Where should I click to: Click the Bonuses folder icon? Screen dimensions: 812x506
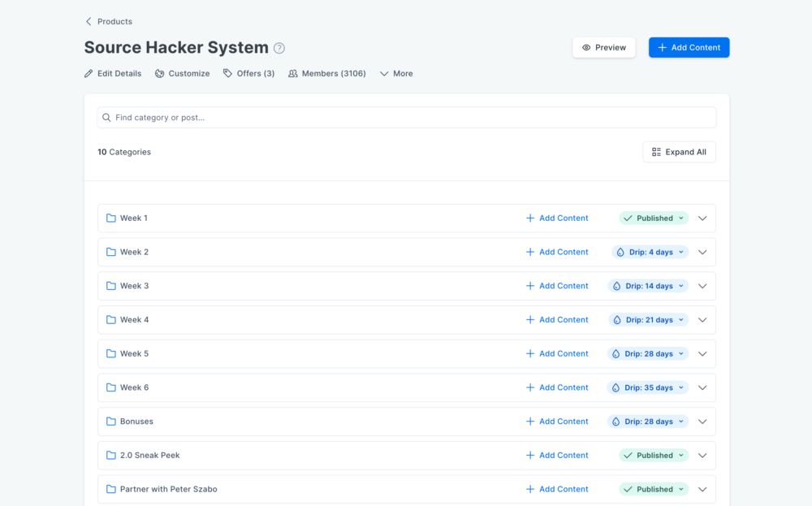pos(110,421)
